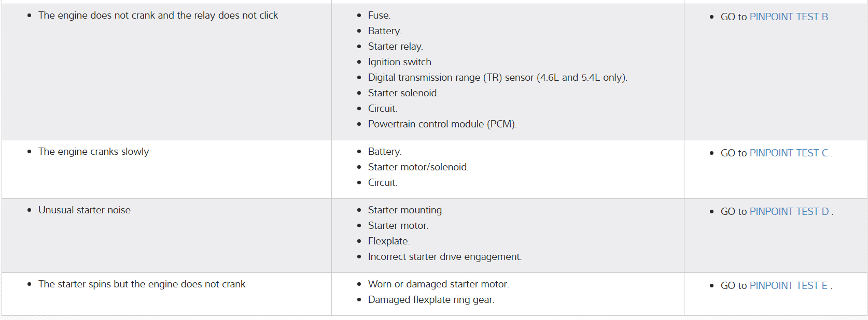Click "Worn or damaged starter motor." item
The image size is (868, 320).
[438, 284]
